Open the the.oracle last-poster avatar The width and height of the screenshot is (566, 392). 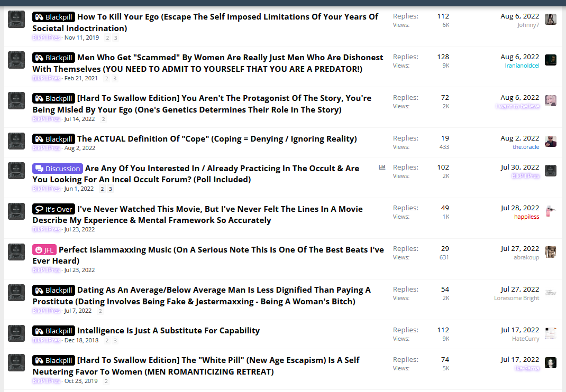point(551,142)
